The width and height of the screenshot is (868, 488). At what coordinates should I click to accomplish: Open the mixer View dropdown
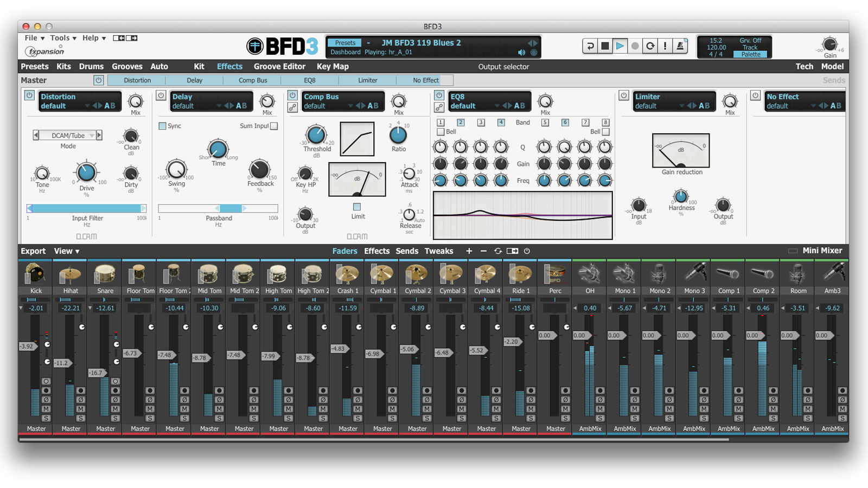(x=67, y=251)
